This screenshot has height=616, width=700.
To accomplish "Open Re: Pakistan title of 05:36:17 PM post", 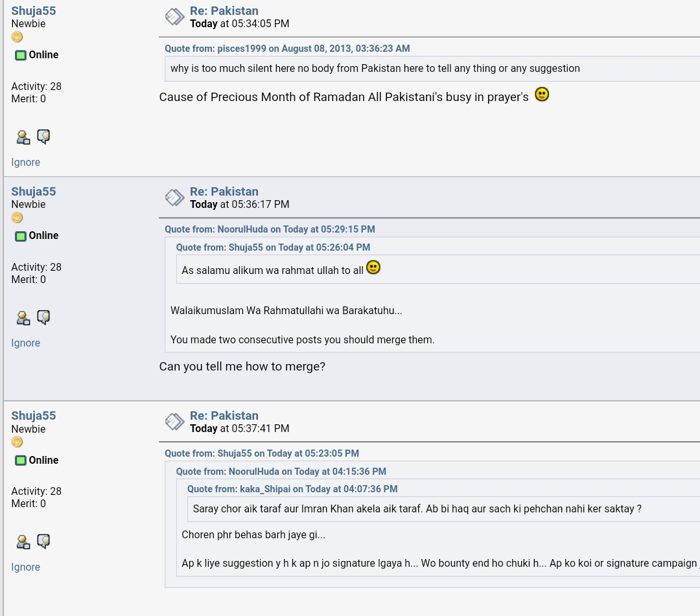I will click(x=224, y=191).
